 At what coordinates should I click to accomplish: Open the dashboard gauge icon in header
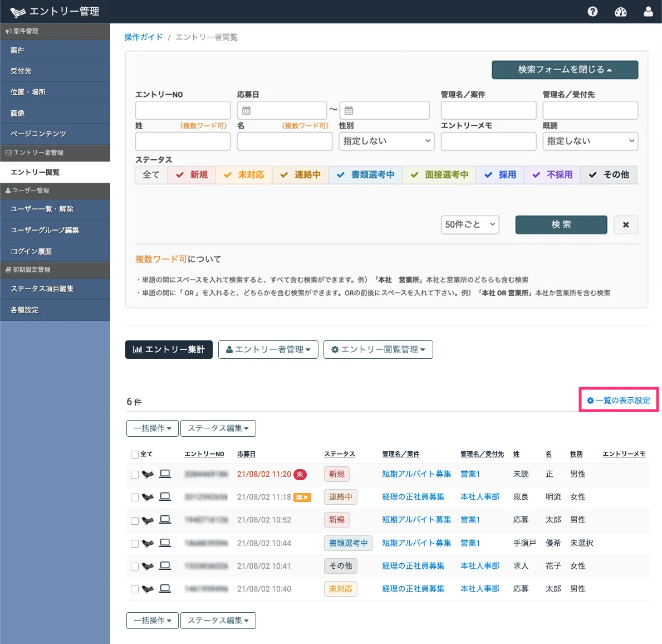click(x=620, y=11)
